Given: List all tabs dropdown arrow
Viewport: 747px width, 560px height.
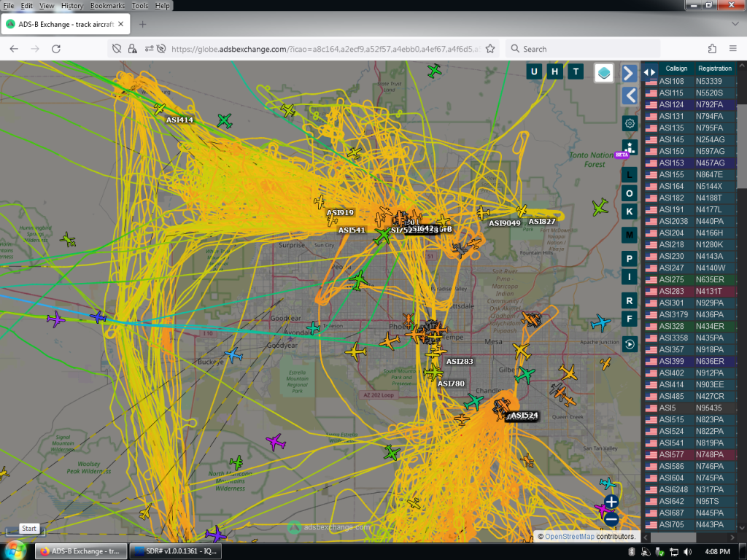Looking at the screenshot, I should (x=735, y=24).
